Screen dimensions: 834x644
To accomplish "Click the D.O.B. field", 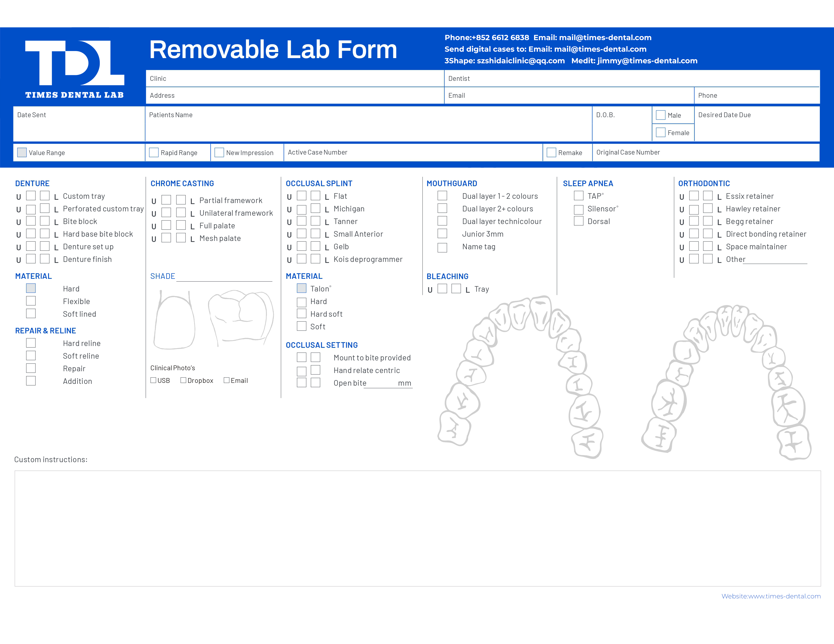I will coord(622,123).
